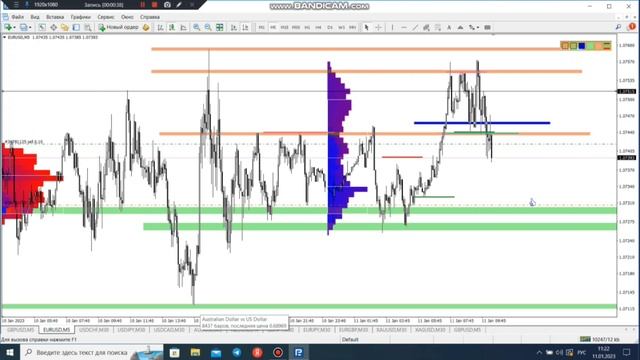Click the Bandicam pencil drawing icon
The height and width of the screenshot is (360, 640).
(x=179, y=5)
